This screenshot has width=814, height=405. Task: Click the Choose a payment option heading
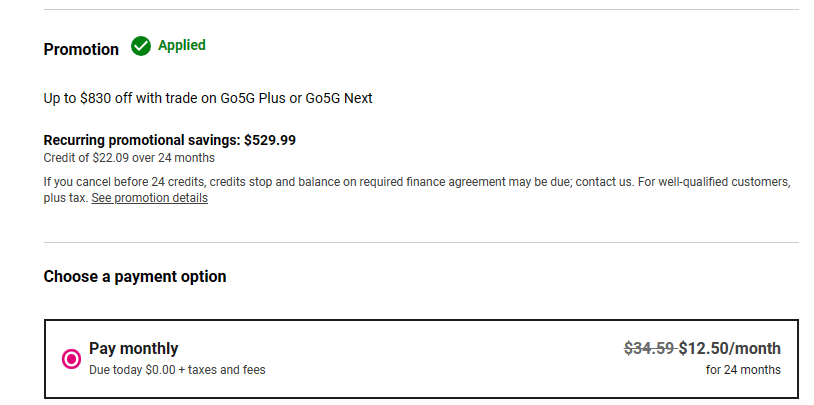pos(135,276)
